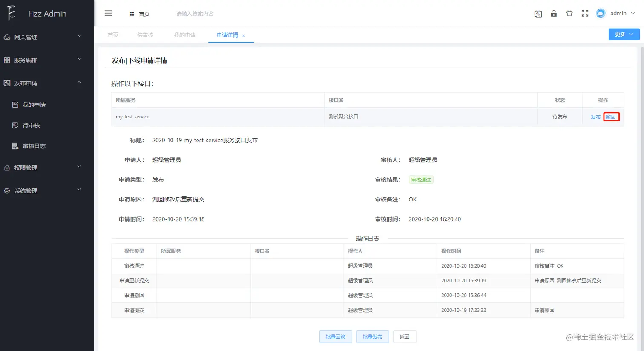This screenshot has width=644, height=351.
Task: Collapse the 发布申请 menu chevron
Action: click(x=79, y=82)
